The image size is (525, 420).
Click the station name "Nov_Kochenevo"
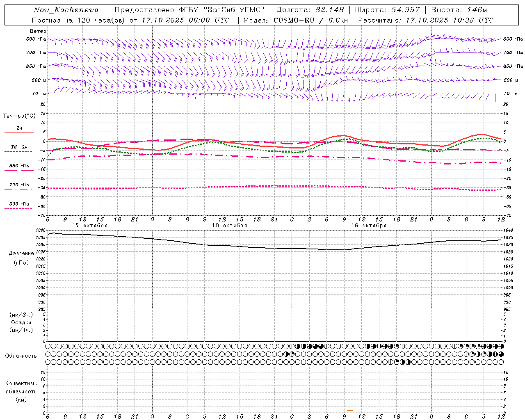tap(66, 10)
